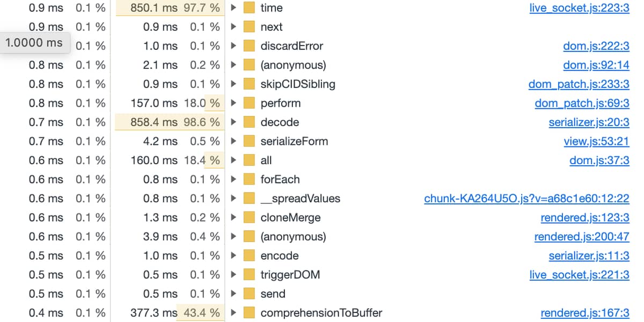The height and width of the screenshot is (322, 644).
Task: Select the all function row name
Action: pyautogui.click(x=266, y=160)
